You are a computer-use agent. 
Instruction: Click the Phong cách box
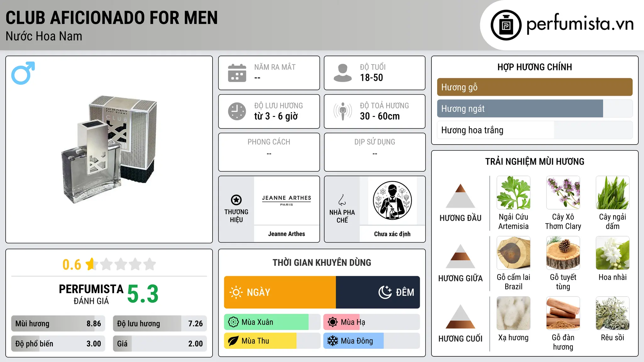(269, 152)
